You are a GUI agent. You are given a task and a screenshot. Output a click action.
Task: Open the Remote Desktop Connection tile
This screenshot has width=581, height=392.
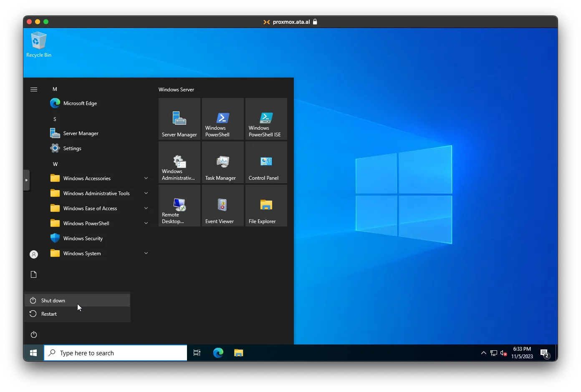[179, 206]
